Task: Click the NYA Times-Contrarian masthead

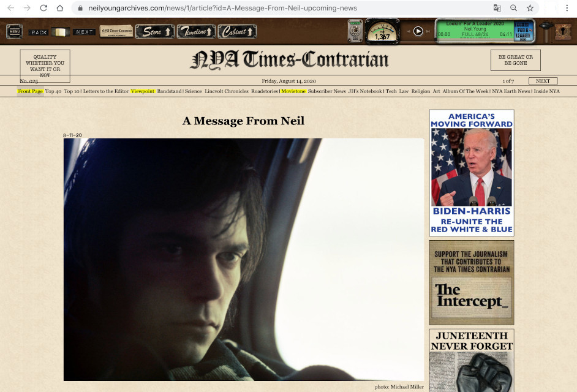Action: 289,60
